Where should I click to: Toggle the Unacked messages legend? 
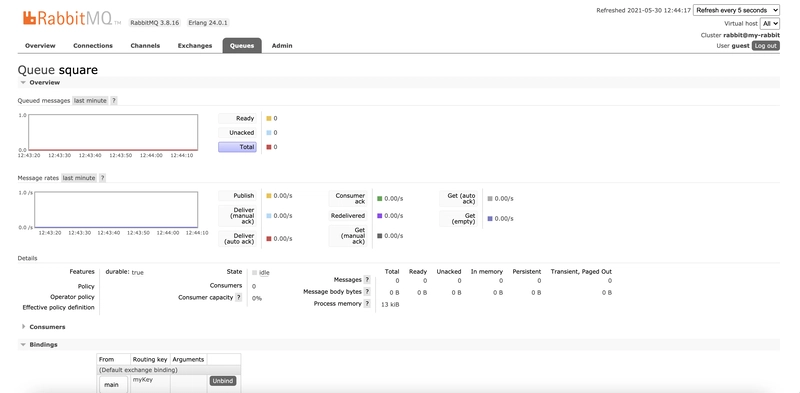point(237,133)
